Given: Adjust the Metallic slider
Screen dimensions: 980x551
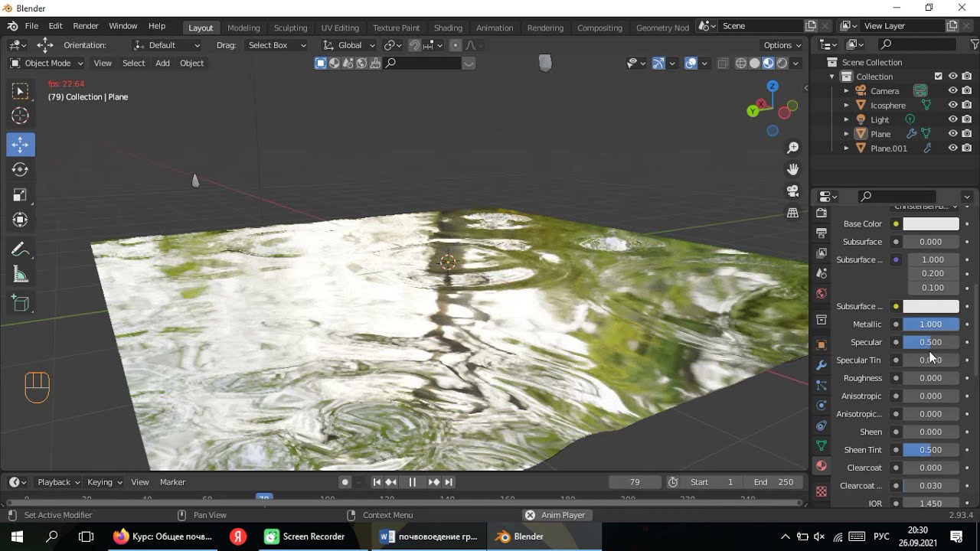Looking at the screenshot, I should 931,324.
